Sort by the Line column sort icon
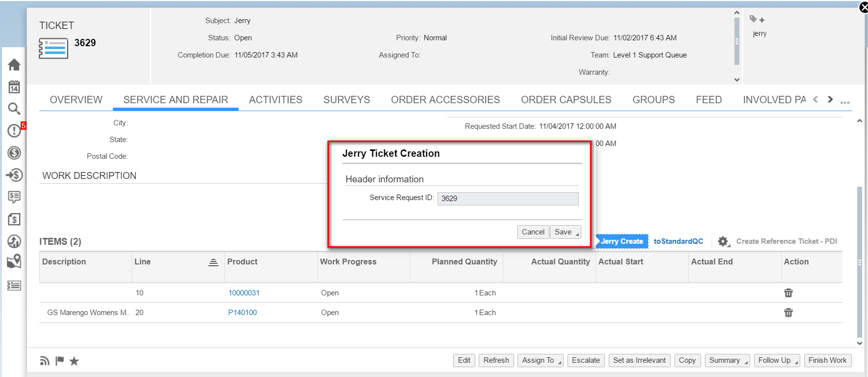Screen dimensions: 868x377 (x=213, y=262)
